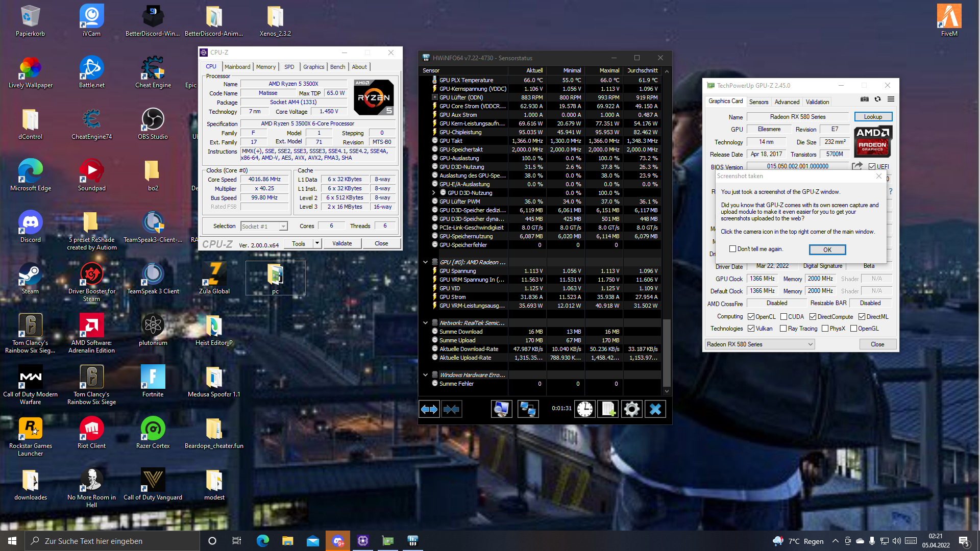The width and height of the screenshot is (980, 551).
Task: Click GPU-Z camera screenshot icon
Action: (x=864, y=99)
